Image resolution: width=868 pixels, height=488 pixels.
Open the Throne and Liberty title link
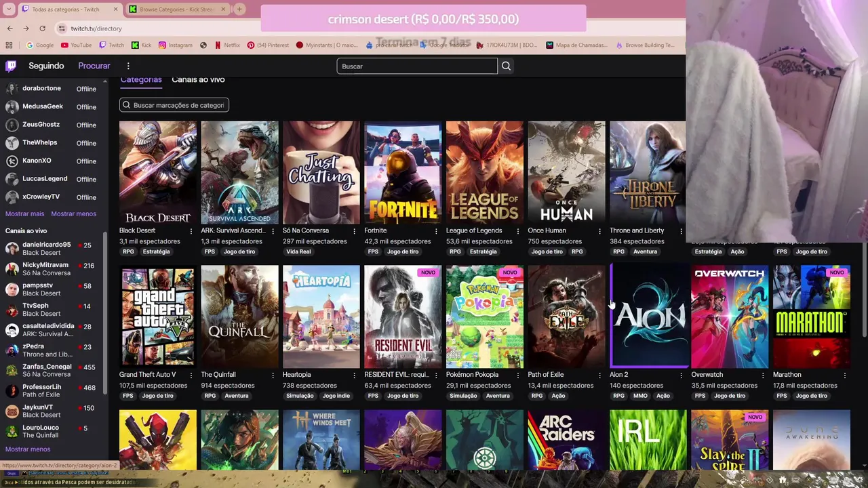pyautogui.click(x=637, y=231)
